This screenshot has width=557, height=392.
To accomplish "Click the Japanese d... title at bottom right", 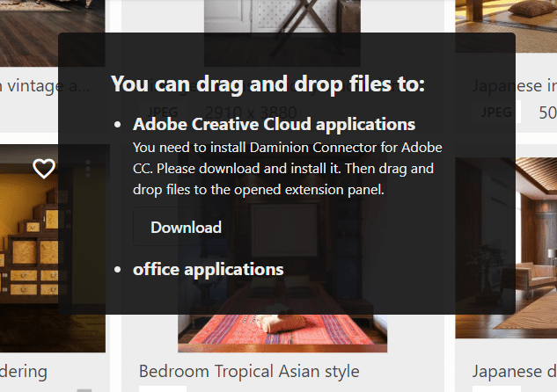I will pos(515,372).
